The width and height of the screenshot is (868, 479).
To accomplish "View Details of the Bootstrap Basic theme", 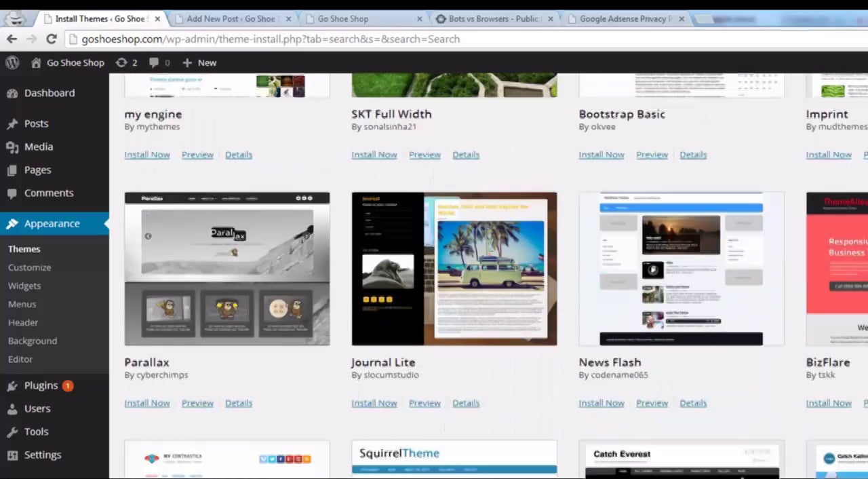I will 693,155.
